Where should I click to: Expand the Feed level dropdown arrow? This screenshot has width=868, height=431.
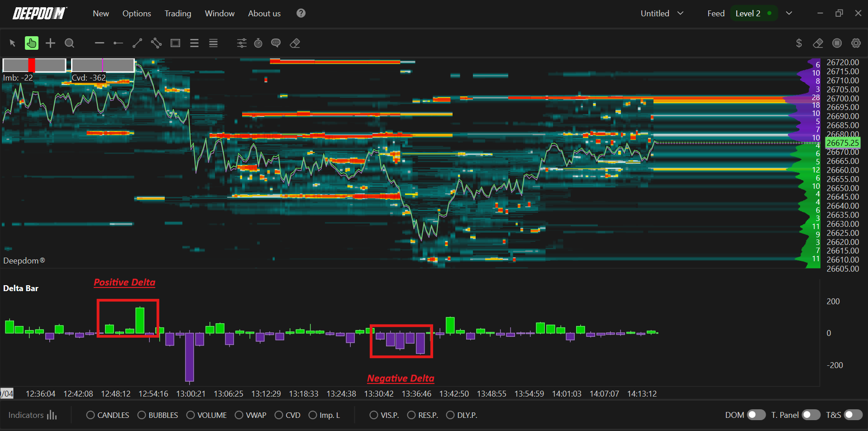789,14
